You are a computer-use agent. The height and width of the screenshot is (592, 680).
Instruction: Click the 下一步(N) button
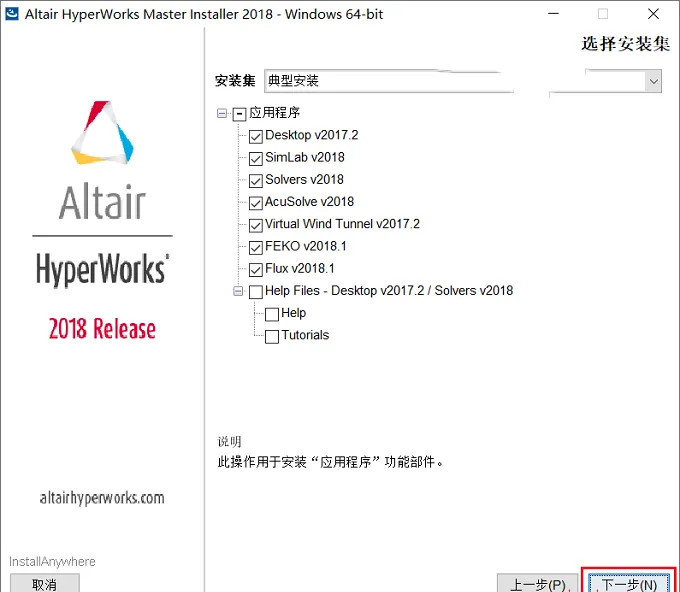click(629, 584)
